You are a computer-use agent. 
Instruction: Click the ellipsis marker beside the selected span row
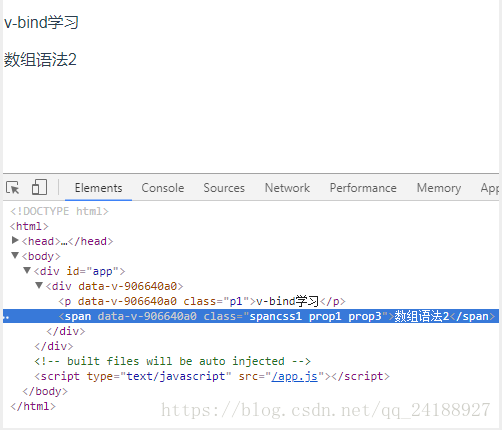(x=6, y=317)
